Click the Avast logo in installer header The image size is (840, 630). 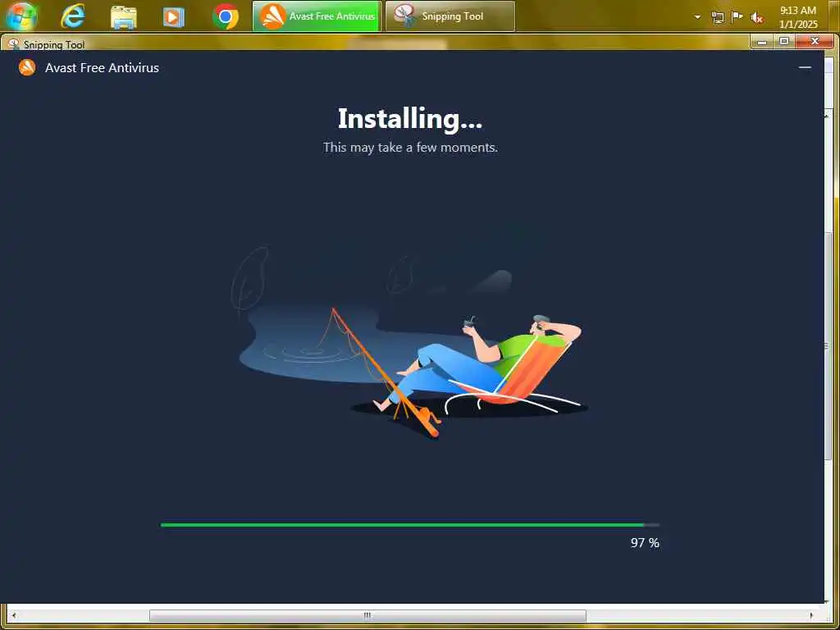(27, 67)
